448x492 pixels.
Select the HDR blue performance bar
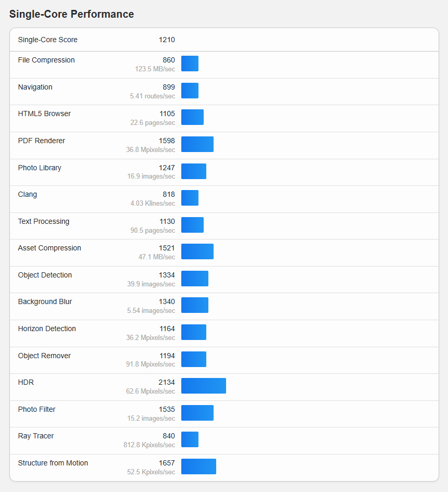(x=204, y=386)
